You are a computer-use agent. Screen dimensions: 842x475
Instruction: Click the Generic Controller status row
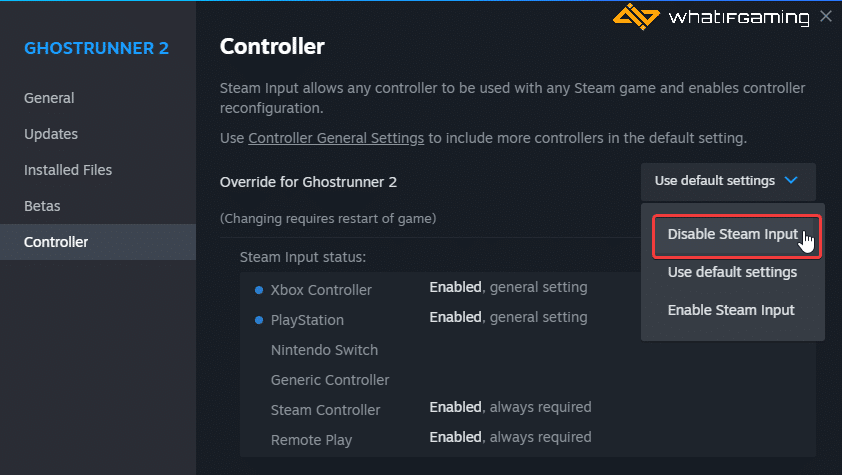tap(528, 380)
